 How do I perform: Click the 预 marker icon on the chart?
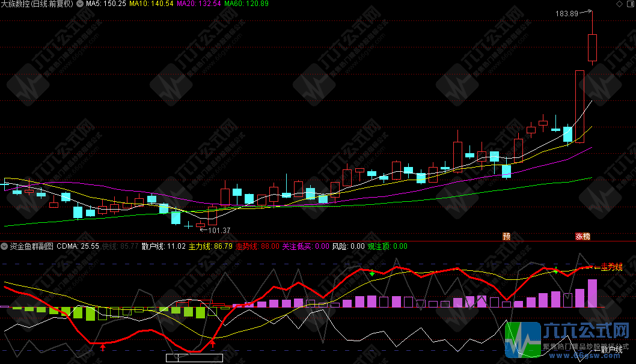click(506, 237)
